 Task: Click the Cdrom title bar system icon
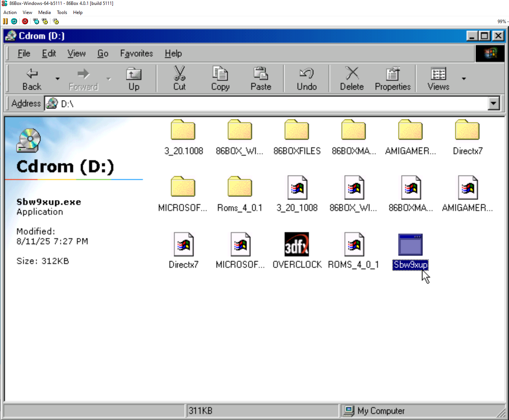pos(11,36)
